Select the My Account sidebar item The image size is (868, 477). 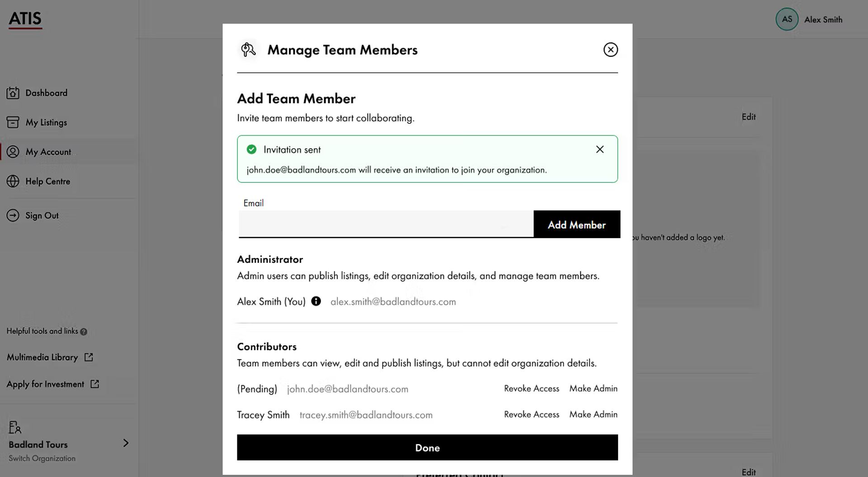48,152
